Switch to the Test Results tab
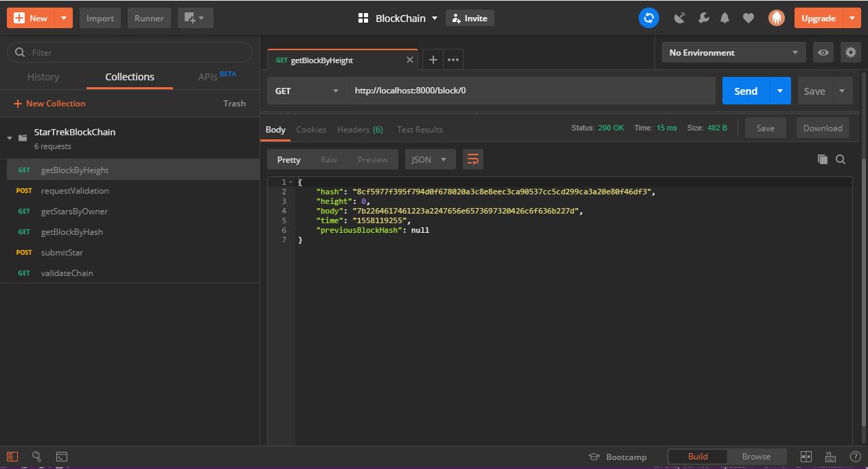This screenshot has height=469, width=868. tap(420, 129)
